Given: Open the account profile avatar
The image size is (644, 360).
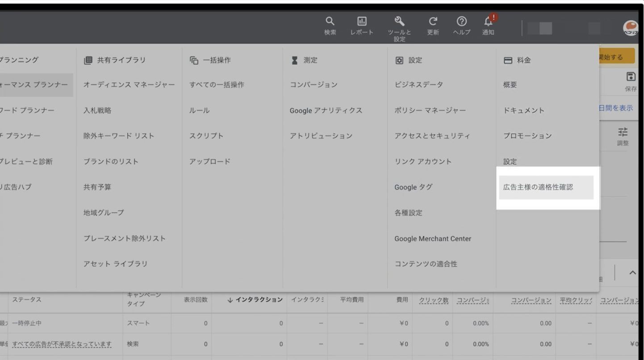Looking at the screenshot, I should [630, 28].
